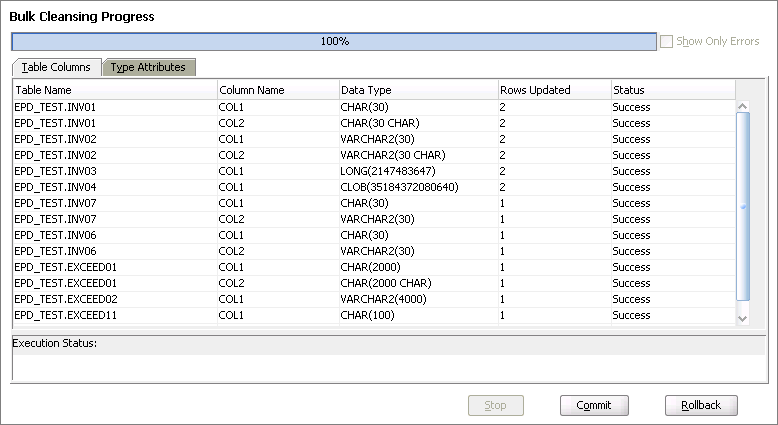Click the Stop button
This screenshot has height=425, width=778.
point(496,405)
